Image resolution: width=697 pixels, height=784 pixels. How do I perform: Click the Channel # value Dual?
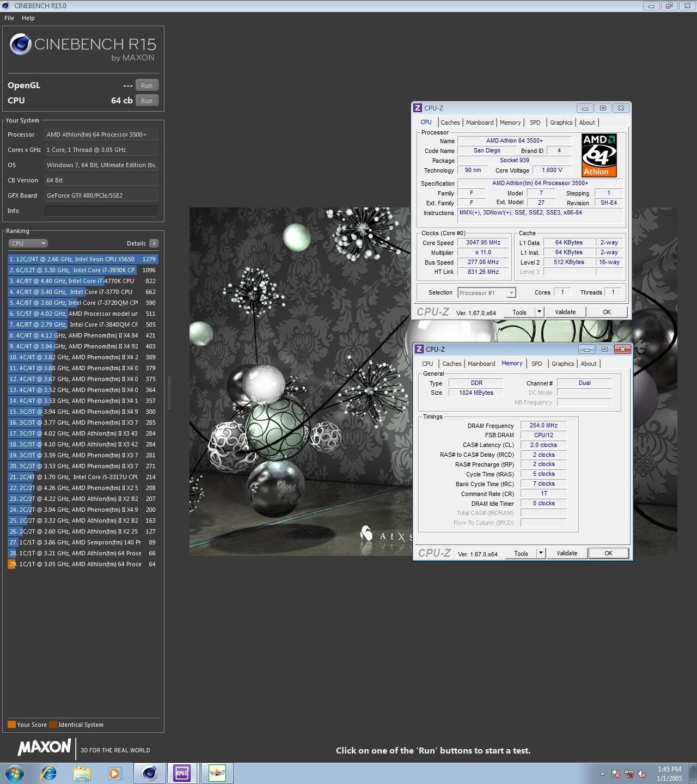click(584, 383)
